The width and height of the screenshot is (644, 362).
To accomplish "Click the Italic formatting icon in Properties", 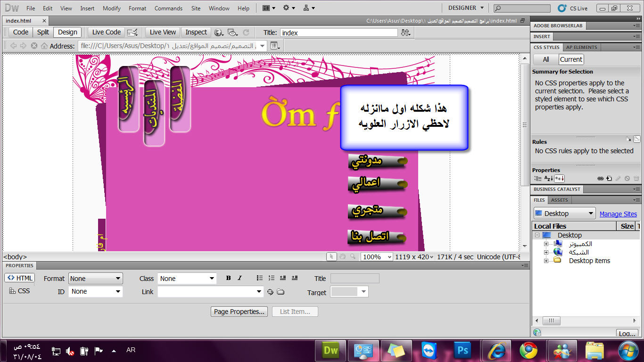I will click(x=239, y=278).
